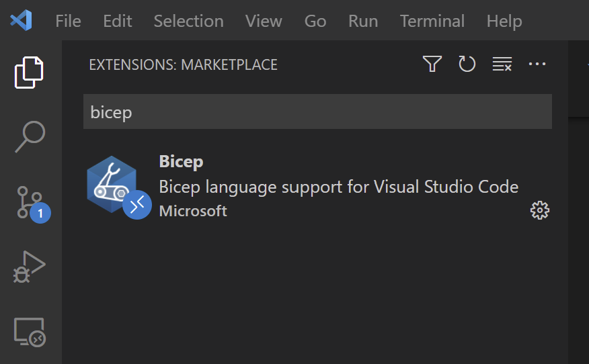Open the Terminal menu
Viewport: 589px width, 364px height.
point(432,21)
